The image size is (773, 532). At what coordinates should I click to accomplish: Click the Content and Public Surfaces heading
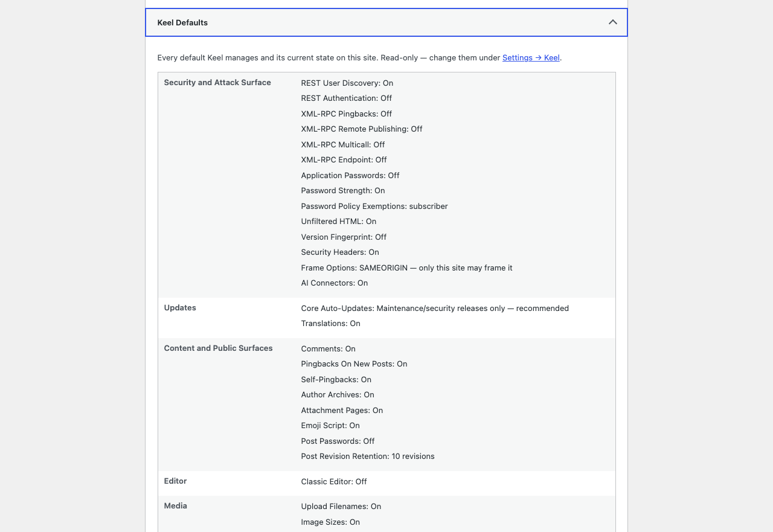[x=218, y=348]
